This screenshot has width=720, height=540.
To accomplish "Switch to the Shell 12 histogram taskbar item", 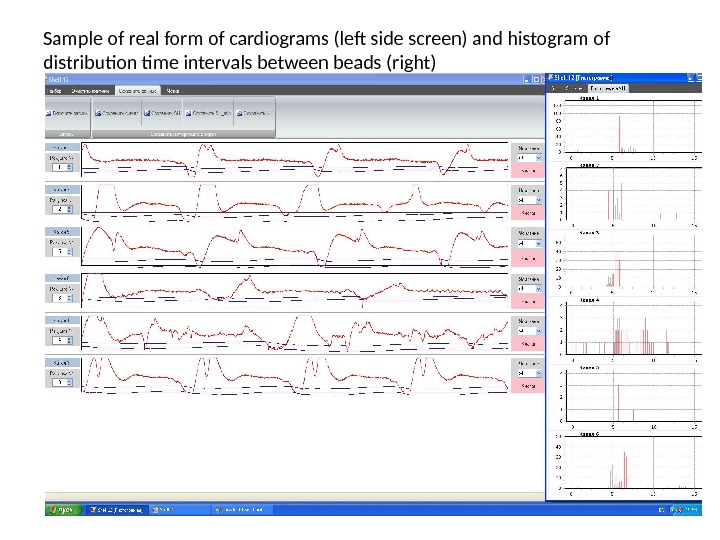I will pyautogui.click(x=117, y=510).
